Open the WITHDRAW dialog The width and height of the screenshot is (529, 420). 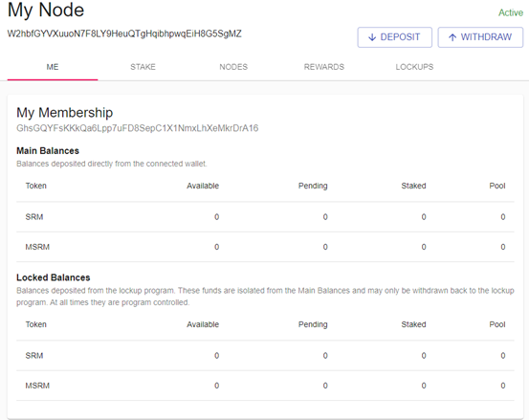(480, 37)
